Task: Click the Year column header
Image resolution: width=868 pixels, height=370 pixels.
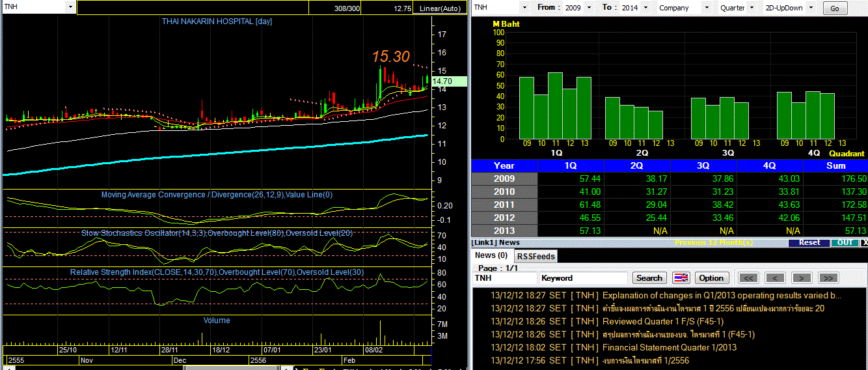Action: click(504, 165)
